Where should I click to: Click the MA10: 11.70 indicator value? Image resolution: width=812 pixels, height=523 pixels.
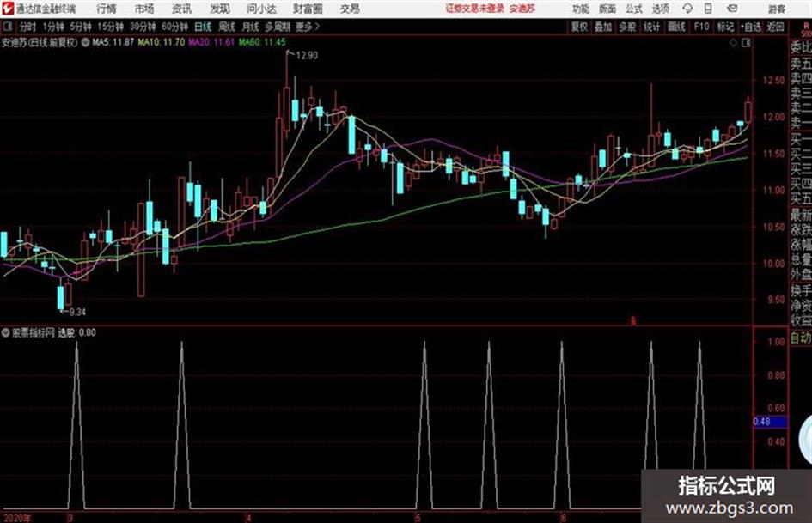pyautogui.click(x=161, y=42)
